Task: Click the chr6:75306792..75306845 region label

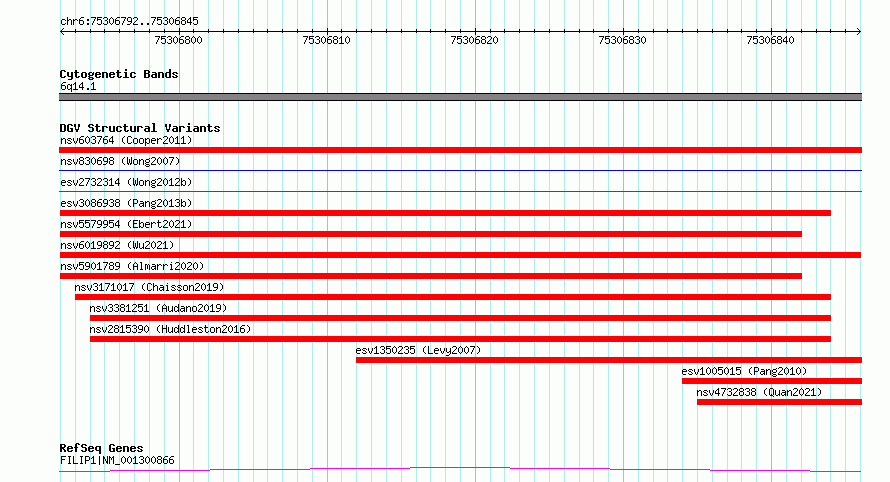Action: 129,22
